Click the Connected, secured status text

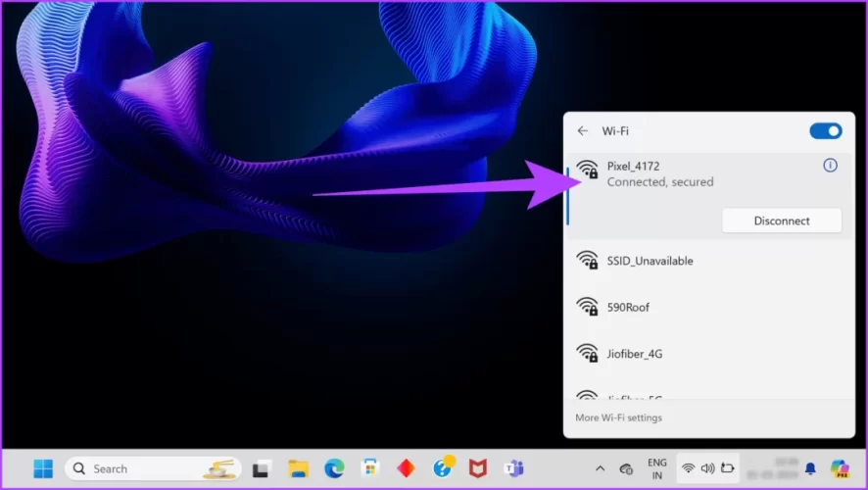click(x=660, y=182)
